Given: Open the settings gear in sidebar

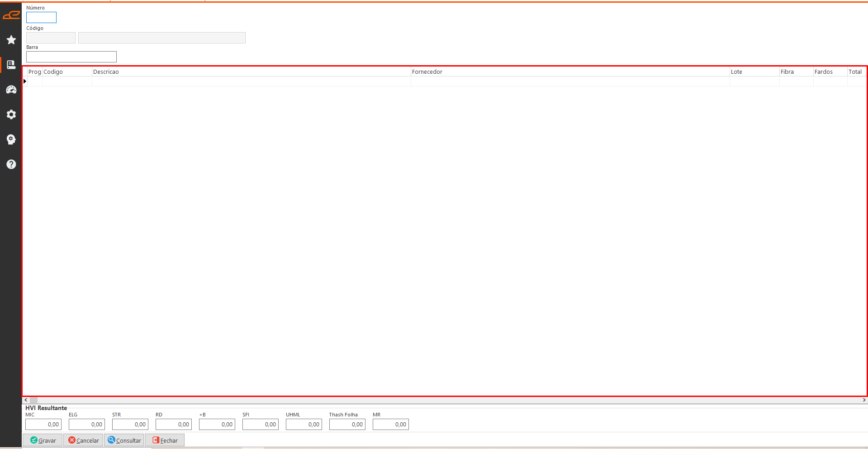Looking at the screenshot, I should 11,115.
